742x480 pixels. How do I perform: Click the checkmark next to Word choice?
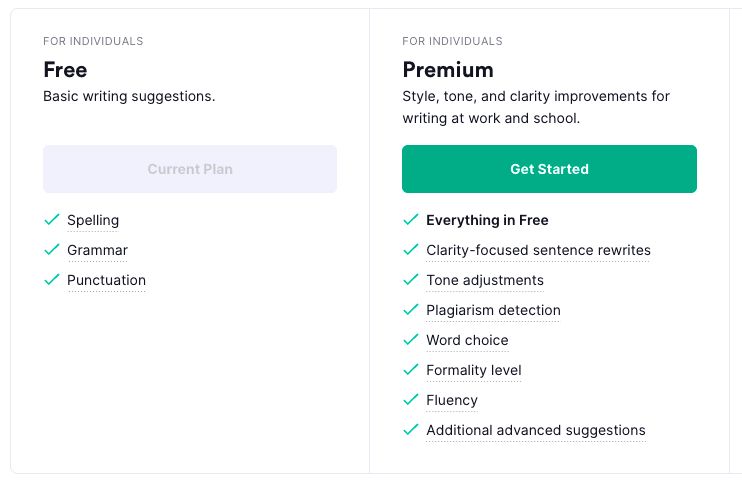pos(411,339)
